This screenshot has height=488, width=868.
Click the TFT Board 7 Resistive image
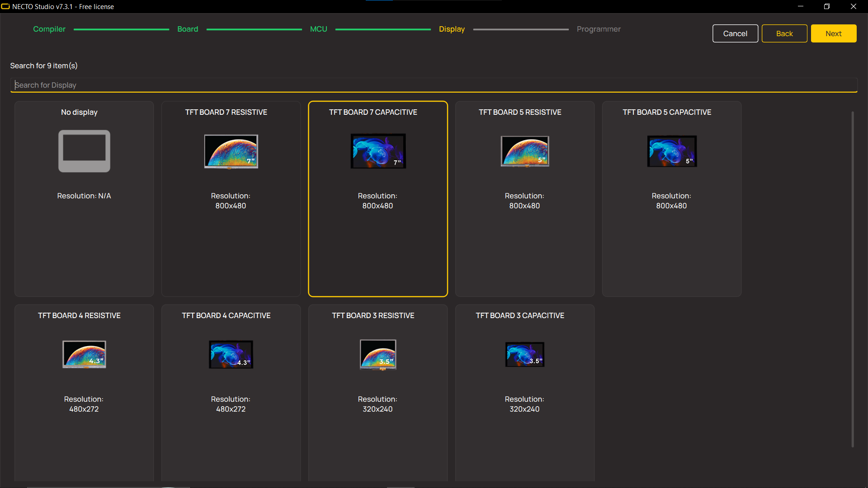[x=231, y=151]
